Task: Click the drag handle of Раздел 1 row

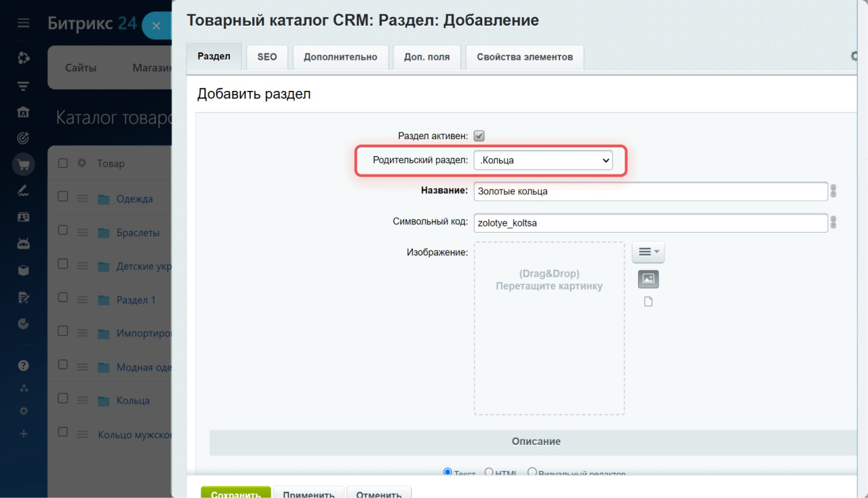Action: coord(83,300)
